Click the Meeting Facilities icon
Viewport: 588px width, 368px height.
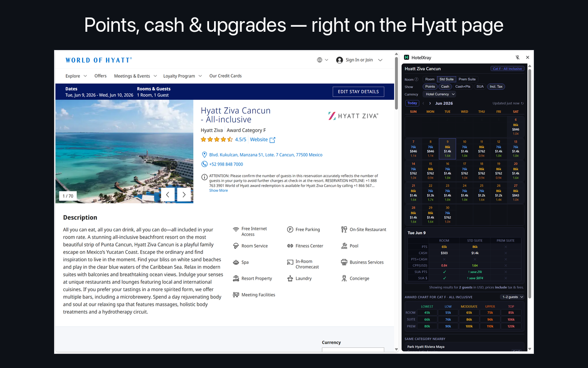click(236, 295)
